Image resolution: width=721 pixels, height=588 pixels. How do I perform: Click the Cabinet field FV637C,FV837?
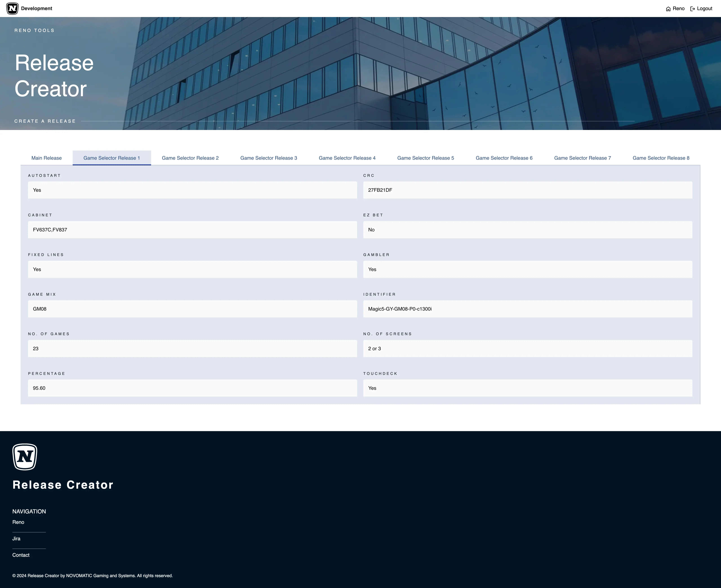pos(192,230)
